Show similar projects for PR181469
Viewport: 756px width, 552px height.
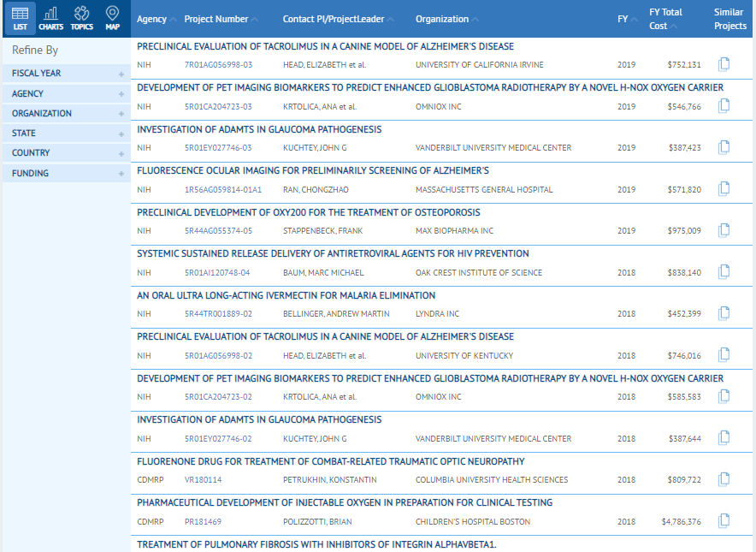pos(724,521)
